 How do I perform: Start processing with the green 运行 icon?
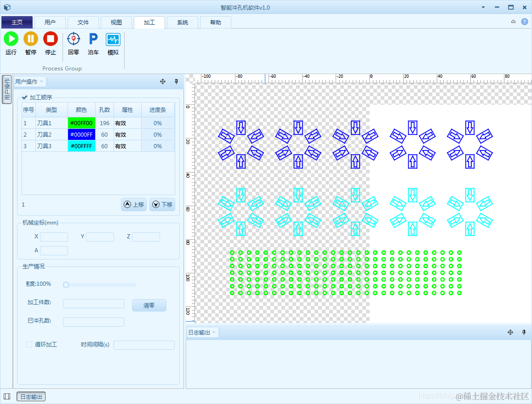click(11, 39)
